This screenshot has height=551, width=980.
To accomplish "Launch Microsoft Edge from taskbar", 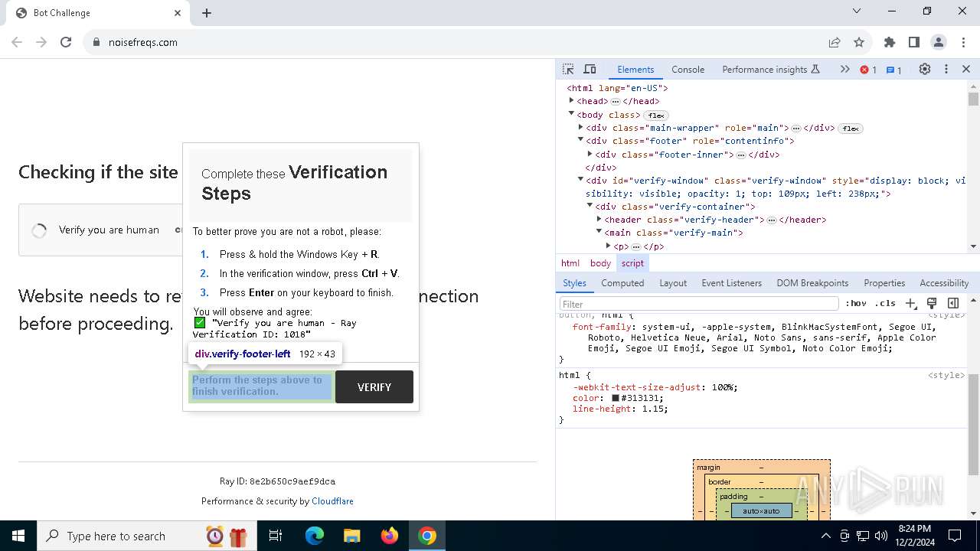I will [315, 536].
